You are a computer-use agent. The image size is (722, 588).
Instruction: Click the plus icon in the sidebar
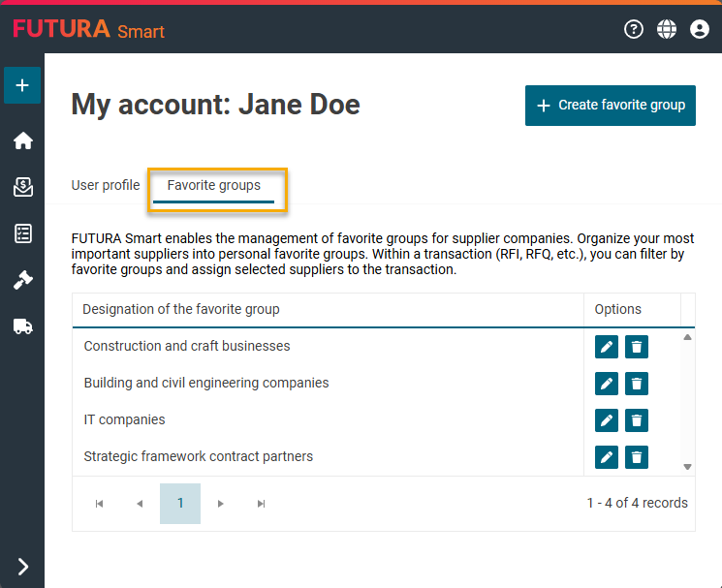(22, 85)
